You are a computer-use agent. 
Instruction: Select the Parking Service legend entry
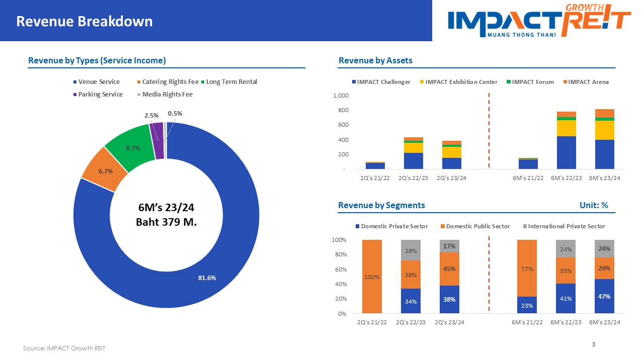point(98,95)
